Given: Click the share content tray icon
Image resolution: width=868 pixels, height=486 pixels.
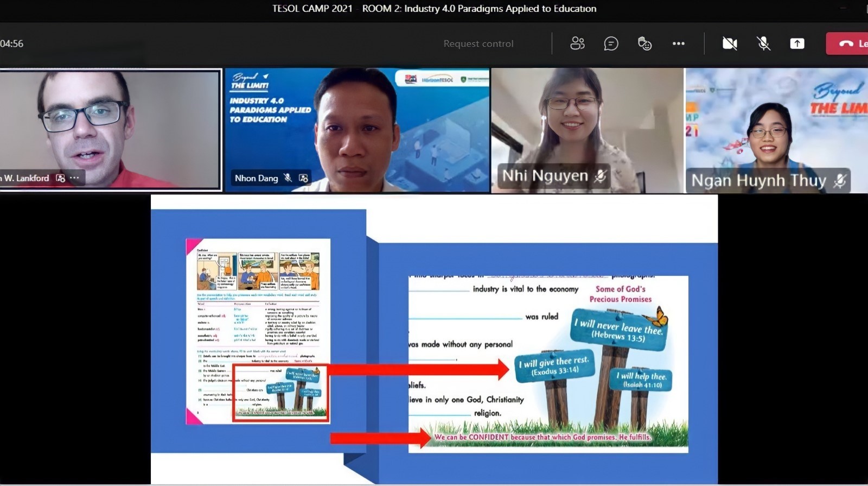Looking at the screenshot, I should pos(797,43).
